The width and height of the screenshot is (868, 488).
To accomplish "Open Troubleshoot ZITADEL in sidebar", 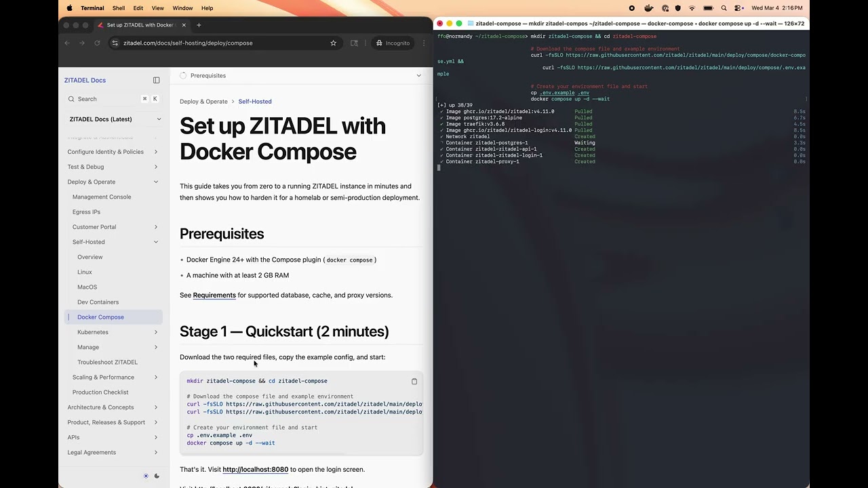I will (x=107, y=362).
